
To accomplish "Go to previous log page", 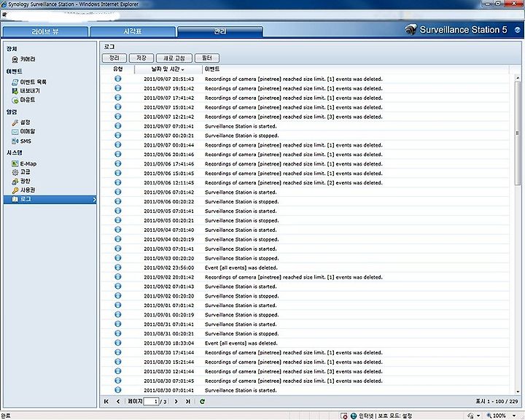I will coord(118,401).
